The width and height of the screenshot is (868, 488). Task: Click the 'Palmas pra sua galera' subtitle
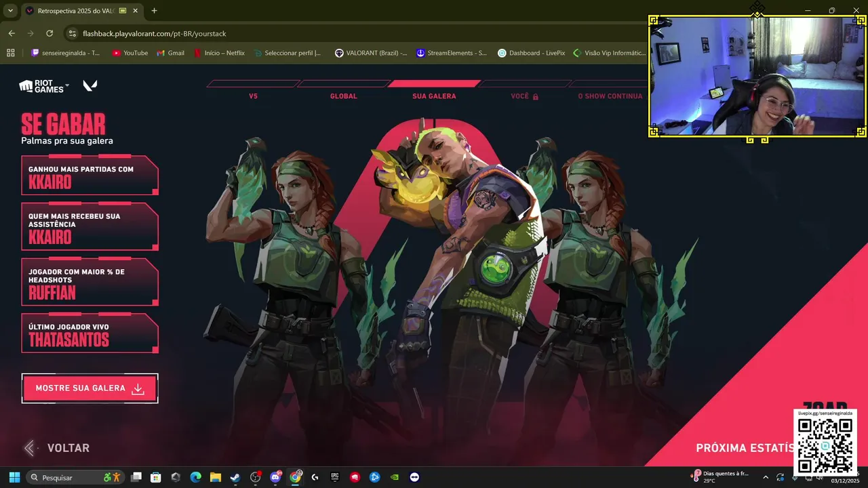67,141
